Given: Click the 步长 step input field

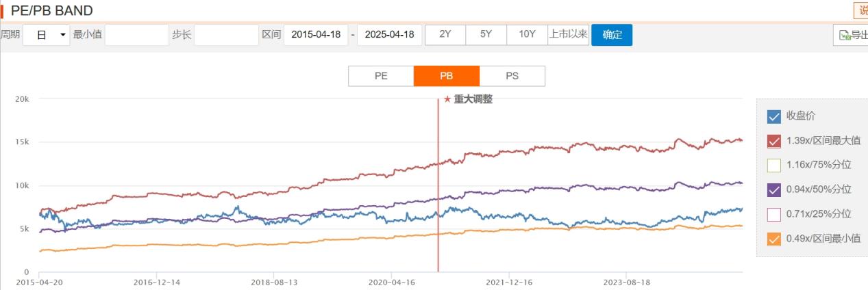Looking at the screenshot, I should pos(226,35).
